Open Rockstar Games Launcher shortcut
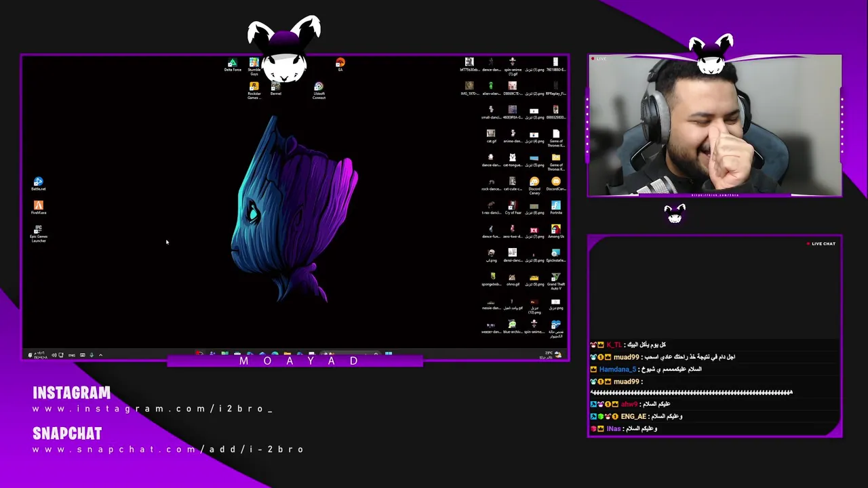The image size is (868, 488). pos(254,90)
